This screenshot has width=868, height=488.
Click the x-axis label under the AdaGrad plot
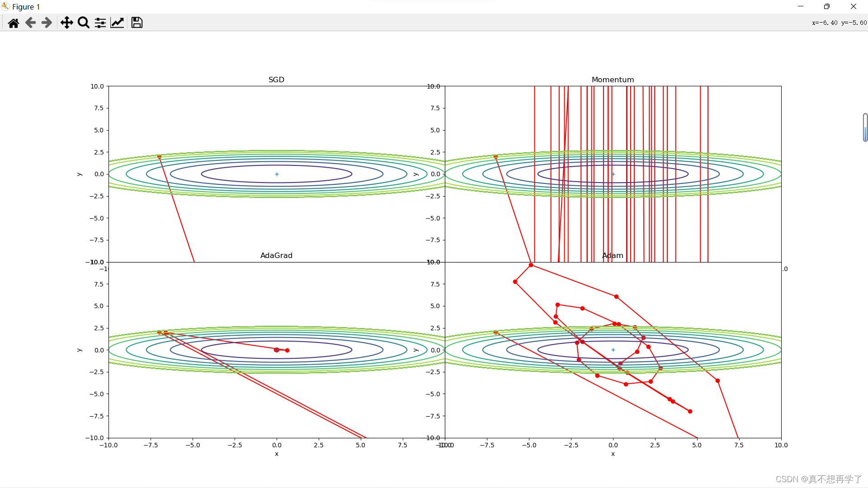pos(277,454)
